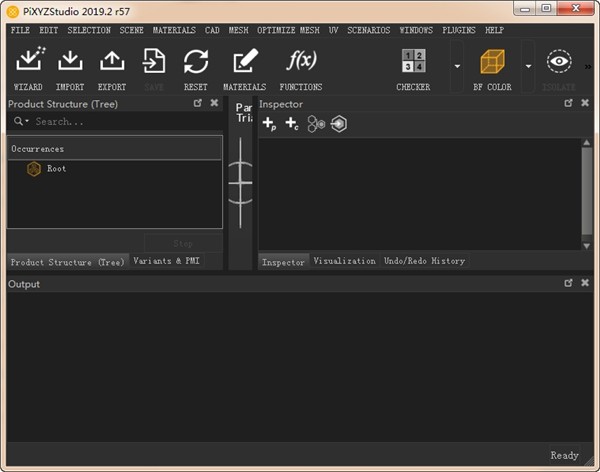Click the Search input field
The width and height of the screenshot is (600, 472).
pyautogui.click(x=126, y=121)
